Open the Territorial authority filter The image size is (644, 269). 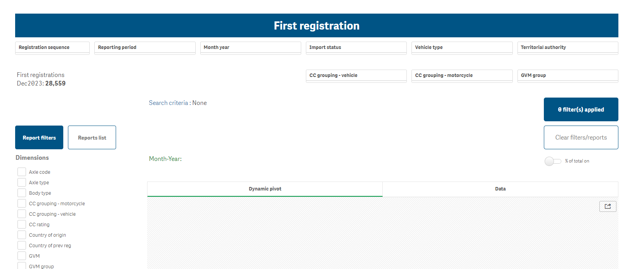pyautogui.click(x=568, y=47)
